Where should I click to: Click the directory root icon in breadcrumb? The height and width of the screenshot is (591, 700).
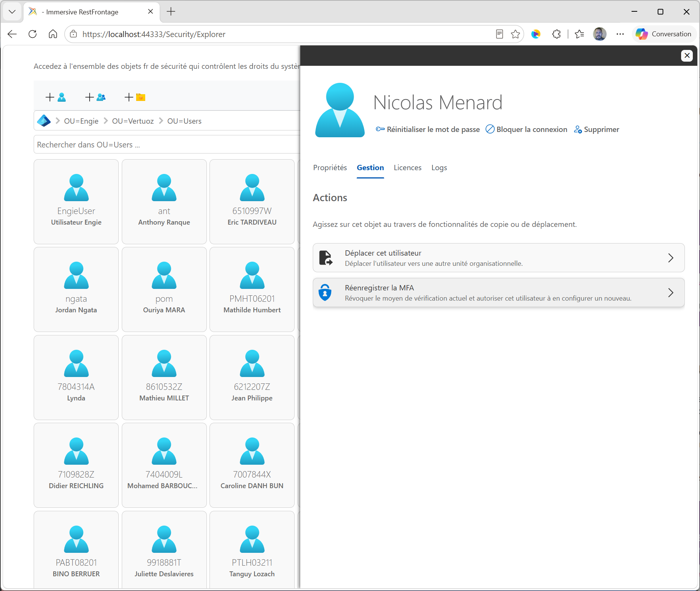coord(44,121)
